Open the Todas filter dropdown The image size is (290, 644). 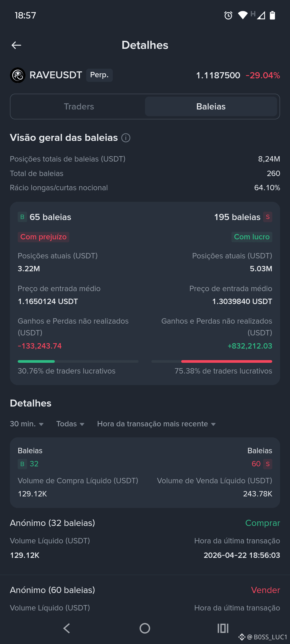coord(70,424)
